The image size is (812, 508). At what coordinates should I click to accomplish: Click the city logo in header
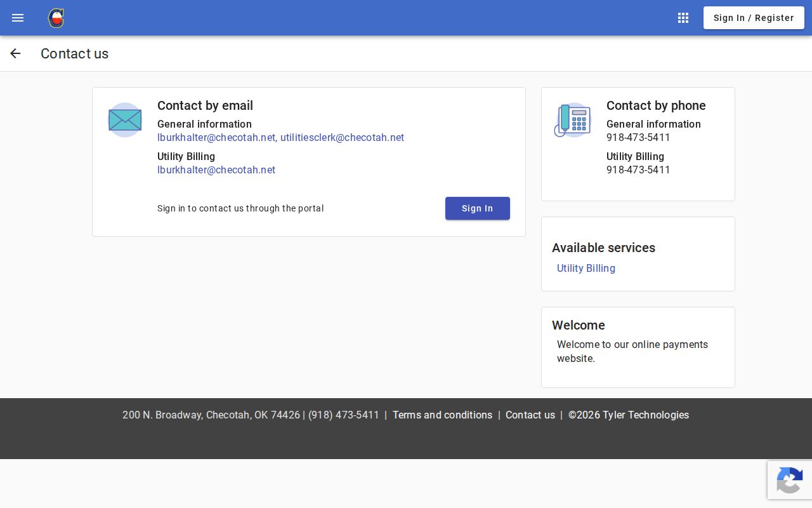pos(56,18)
